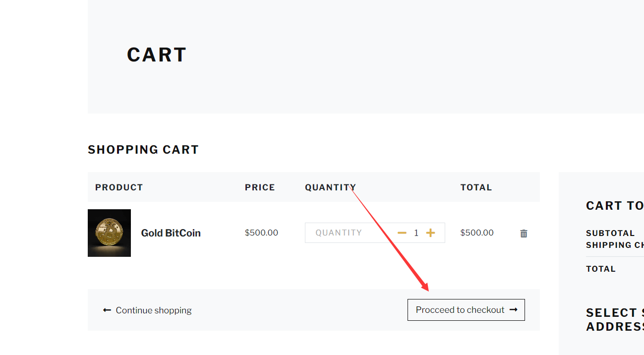
Task: Click the PRODUCT column header
Action: [119, 187]
